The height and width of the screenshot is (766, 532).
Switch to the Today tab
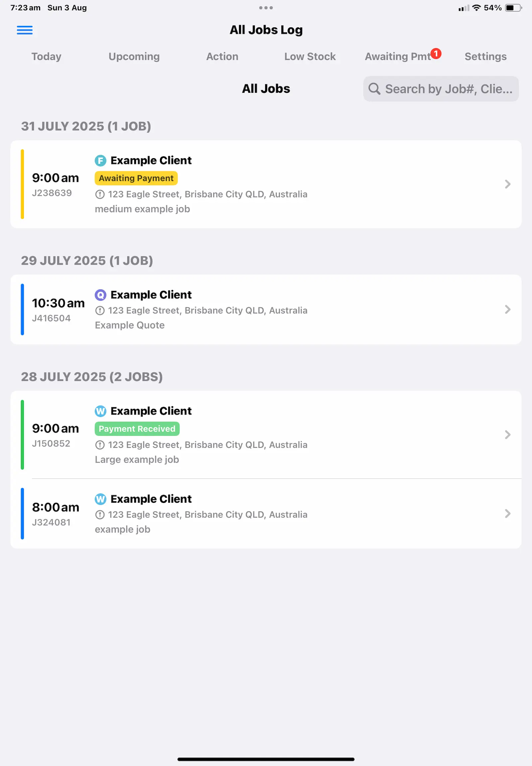[x=46, y=56]
